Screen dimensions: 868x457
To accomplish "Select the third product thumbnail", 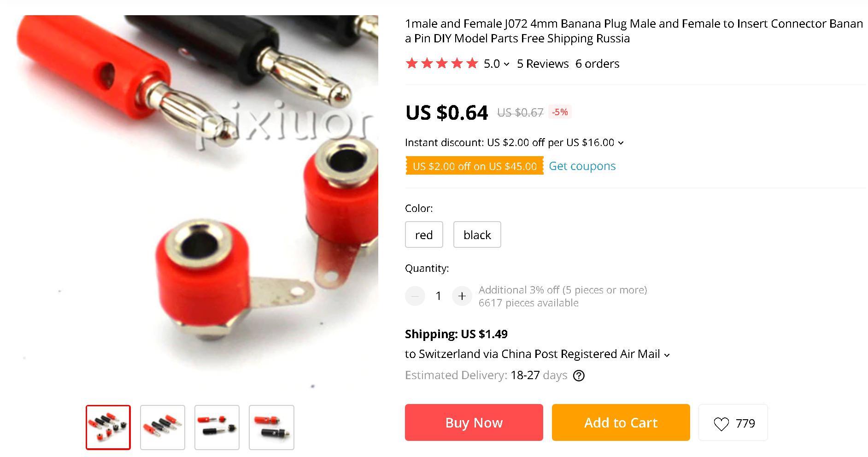I will [x=217, y=428].
